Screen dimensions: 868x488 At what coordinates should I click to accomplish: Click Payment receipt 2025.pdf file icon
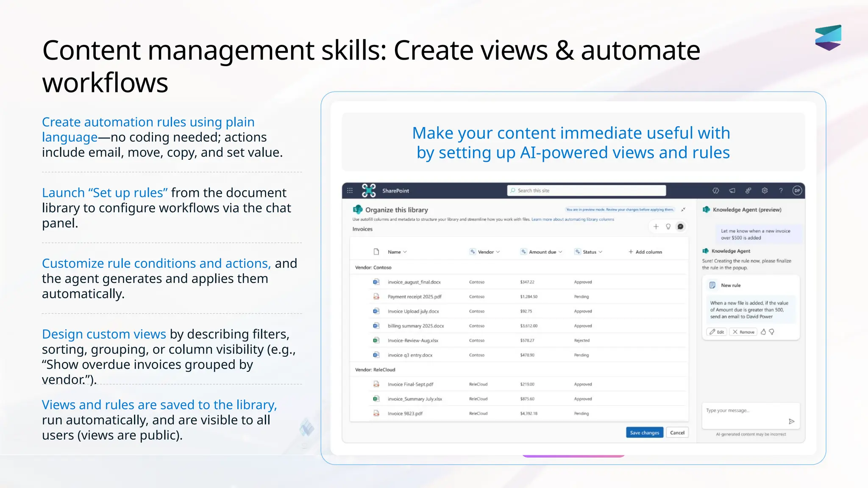coord(376,297)
